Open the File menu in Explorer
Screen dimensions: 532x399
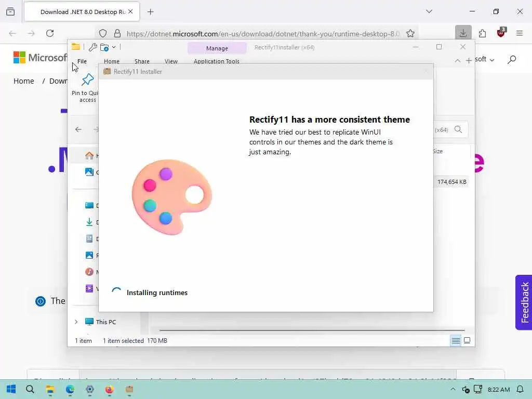(82, 61)
